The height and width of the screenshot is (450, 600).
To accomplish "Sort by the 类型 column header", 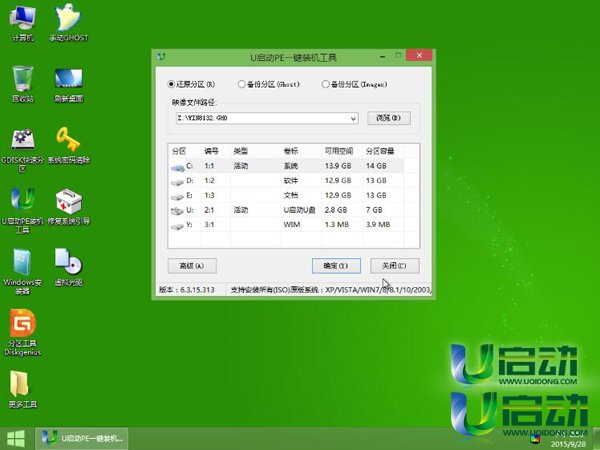I will (241, 151).
